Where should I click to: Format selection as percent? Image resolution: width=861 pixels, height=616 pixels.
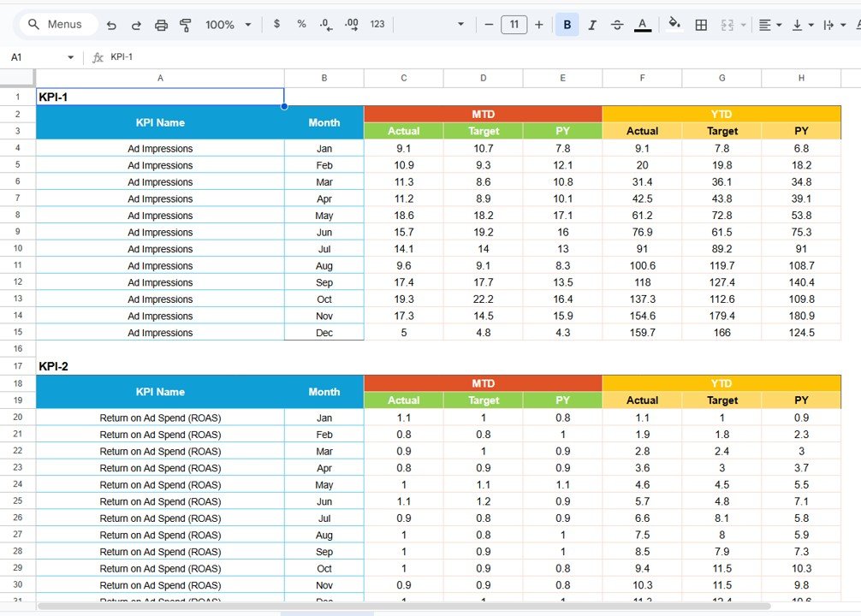point(300,24)
